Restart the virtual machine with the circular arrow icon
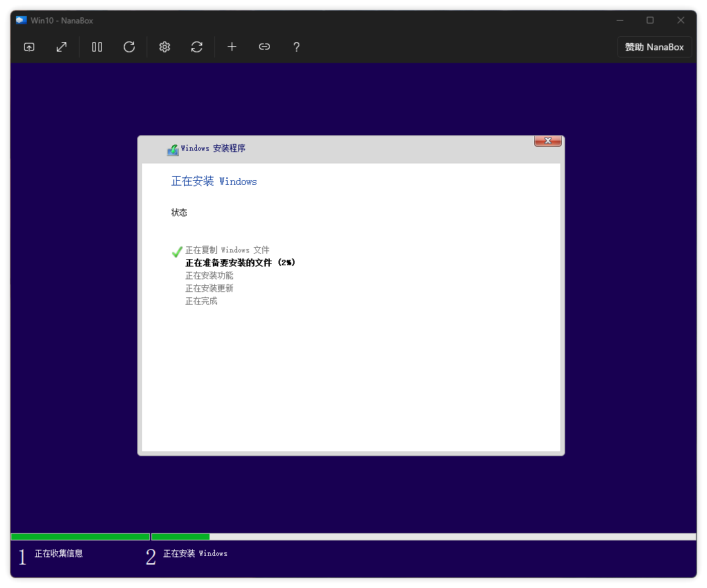Screen dimensions: 707x588 [129, 47]
